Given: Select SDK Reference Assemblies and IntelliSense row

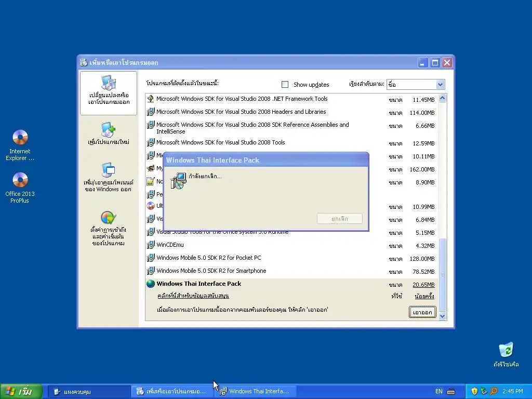Looking at the screenshot, I should 291,128.
